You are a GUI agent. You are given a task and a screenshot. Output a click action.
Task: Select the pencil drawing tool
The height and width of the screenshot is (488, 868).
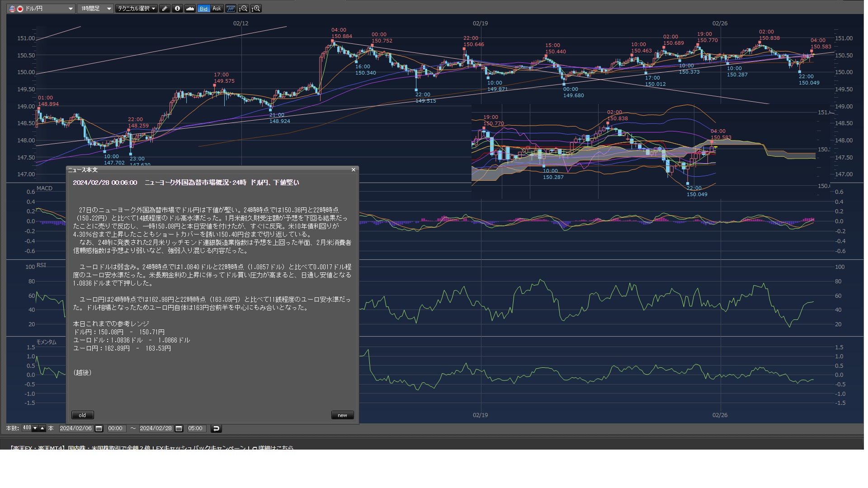tap(165, 9)
